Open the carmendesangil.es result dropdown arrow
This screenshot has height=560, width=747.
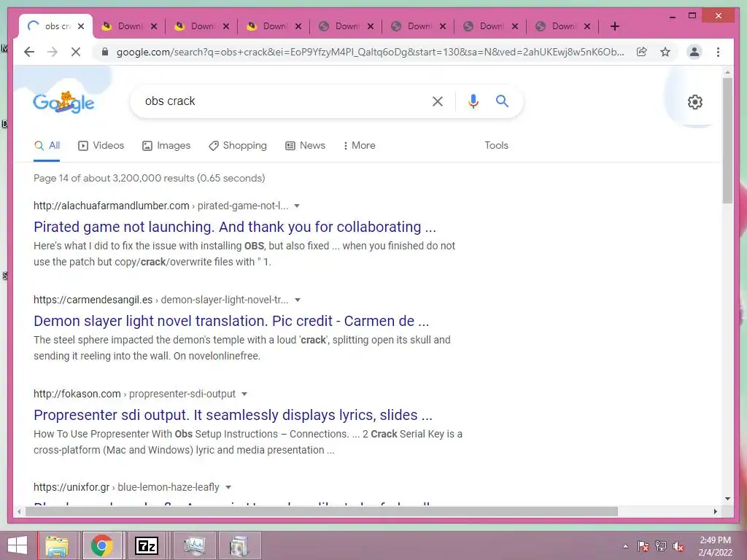coord(298,300)
